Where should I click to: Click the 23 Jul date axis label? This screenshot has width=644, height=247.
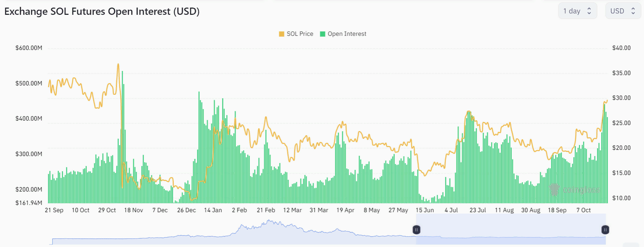click(478, 210)
